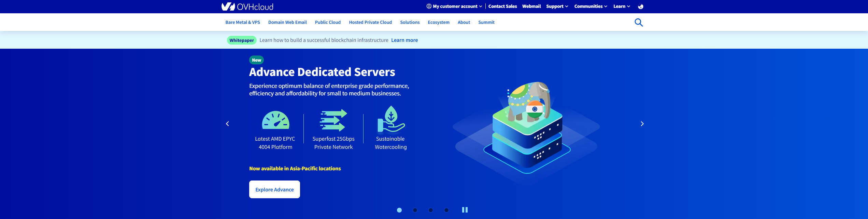Open the Ecosystem menu
Screen dimensions: 868x219
[439, 22]
